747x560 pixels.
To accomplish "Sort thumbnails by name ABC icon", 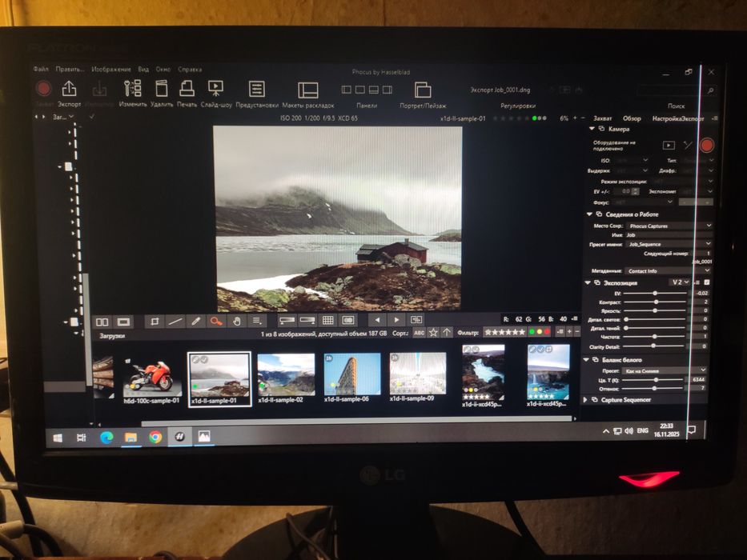I will click(x=420, y=332).
